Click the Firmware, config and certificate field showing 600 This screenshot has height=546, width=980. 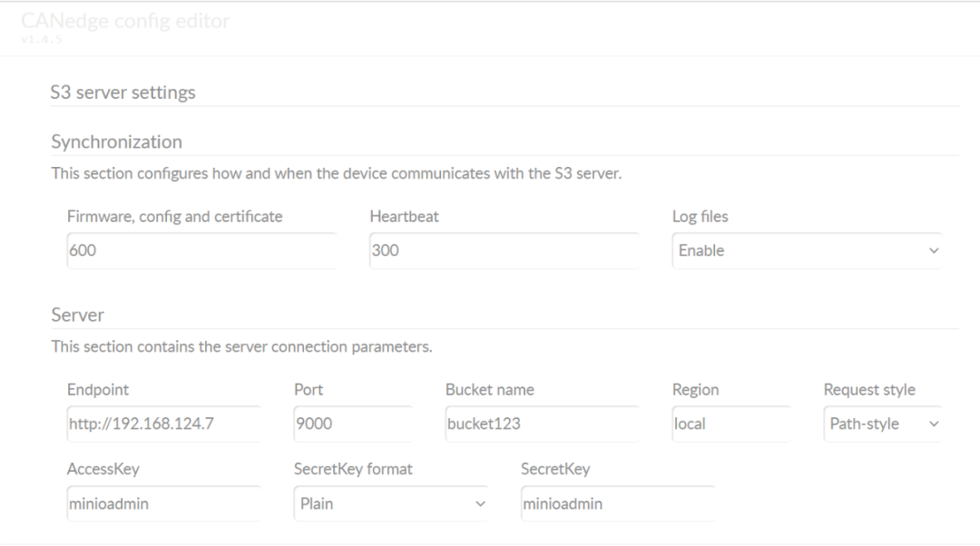200,251
